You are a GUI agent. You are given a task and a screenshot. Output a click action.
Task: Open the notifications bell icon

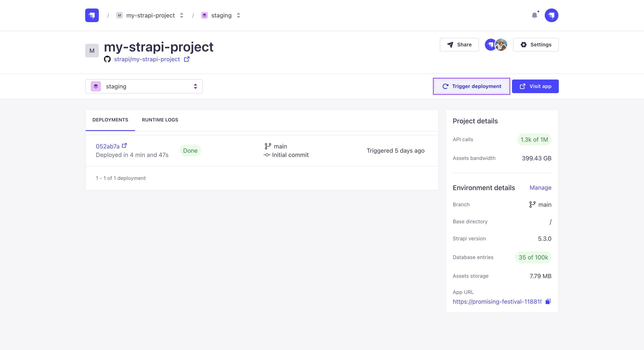[x=534, y=16]
